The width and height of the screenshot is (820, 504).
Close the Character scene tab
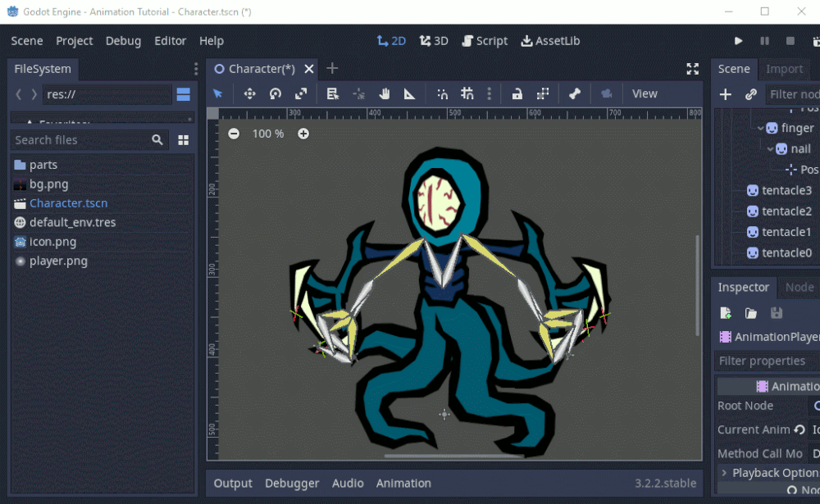pos(309,69)
